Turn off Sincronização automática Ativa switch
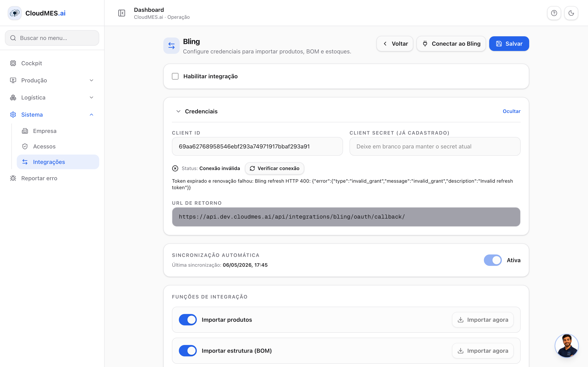The height and width of the screenshot is (367, 588). 492,260
